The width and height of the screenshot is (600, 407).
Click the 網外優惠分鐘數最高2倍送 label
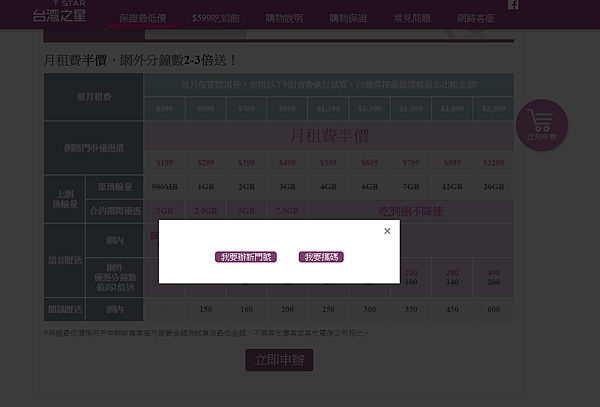pyautogui.click(x=115, y=278)
